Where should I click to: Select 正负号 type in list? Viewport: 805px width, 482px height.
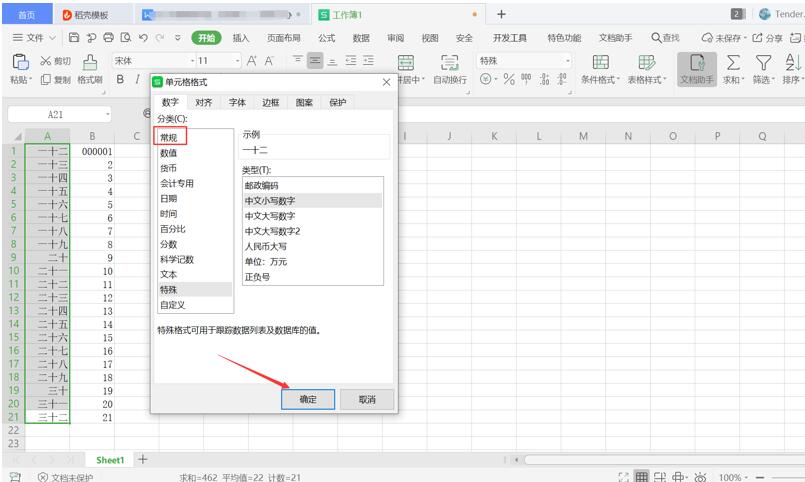tap(313, 277)
